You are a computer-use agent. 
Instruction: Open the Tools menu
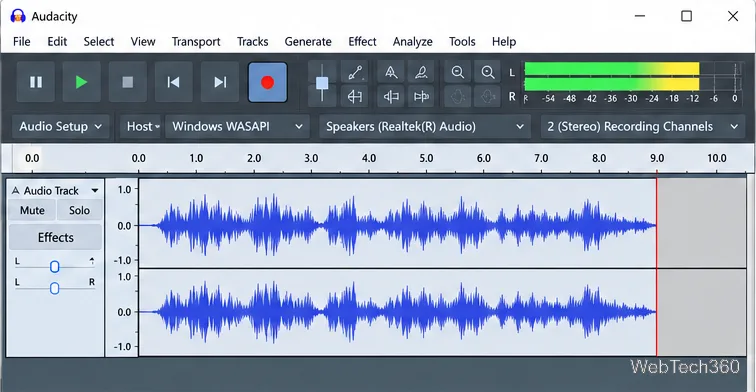pos(462,42)
